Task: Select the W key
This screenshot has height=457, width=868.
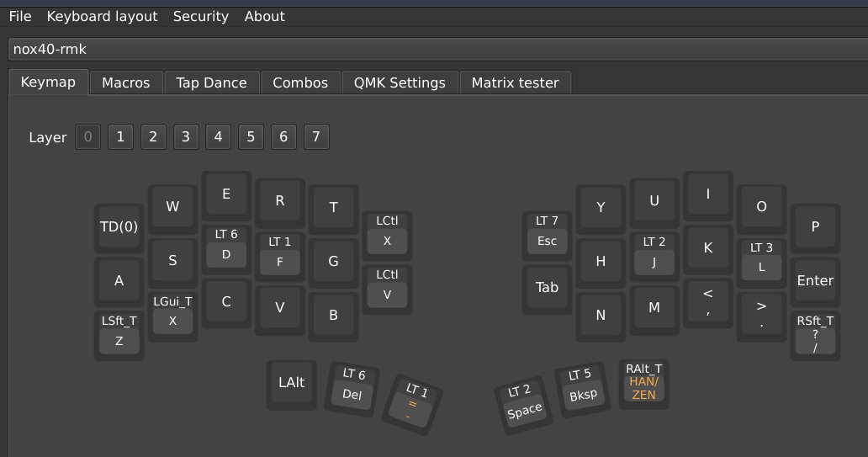Action: point(172,209)
